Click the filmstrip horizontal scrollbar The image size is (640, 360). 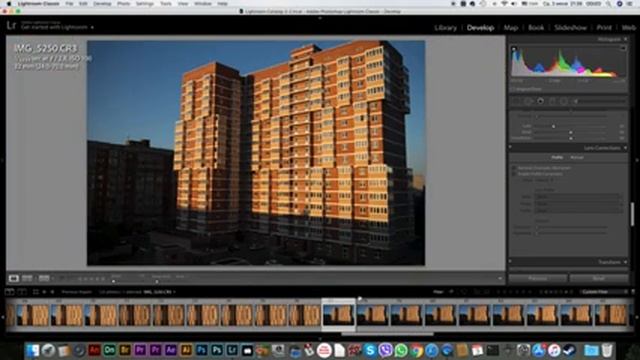tap(387, 334)
